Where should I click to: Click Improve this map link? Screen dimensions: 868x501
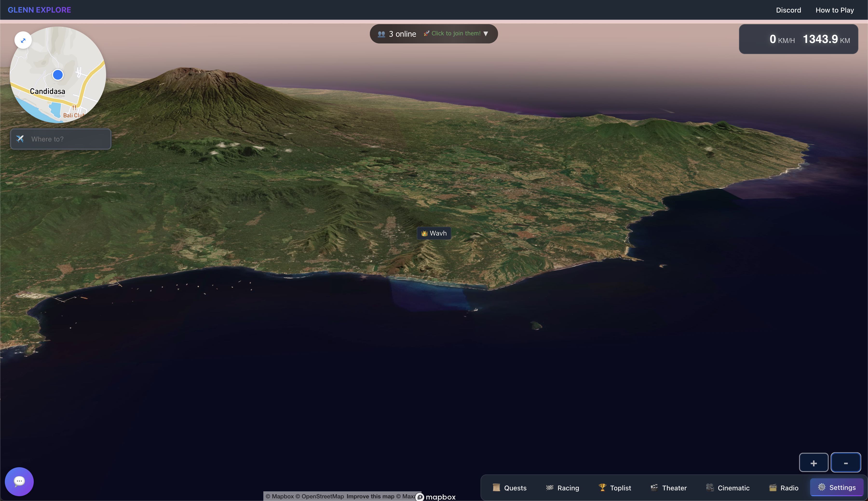pyautogui.click(x=370, y=496)
